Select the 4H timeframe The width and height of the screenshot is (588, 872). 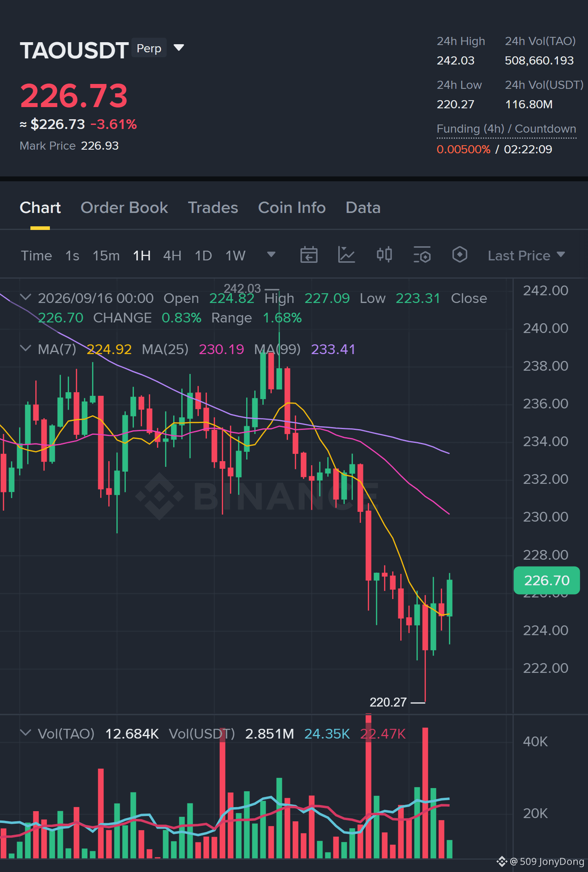click(x=172, y=256)
